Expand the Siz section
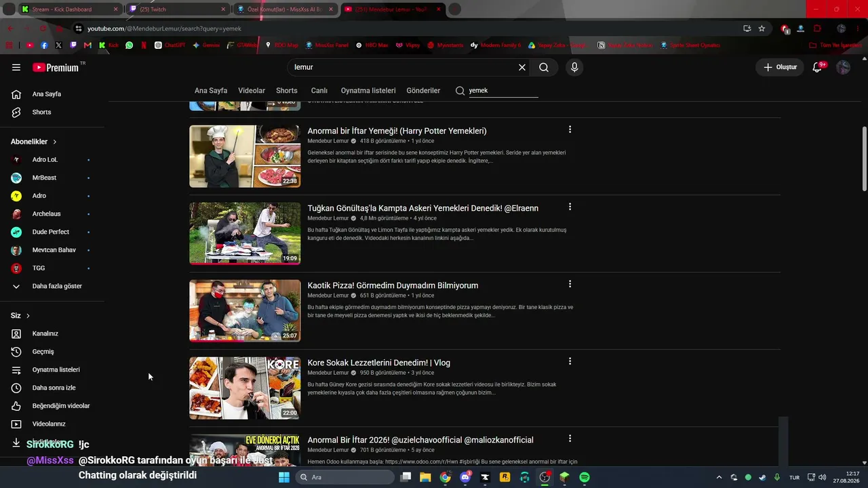Viewport: 868px width, 488px height. pos(20,316)
